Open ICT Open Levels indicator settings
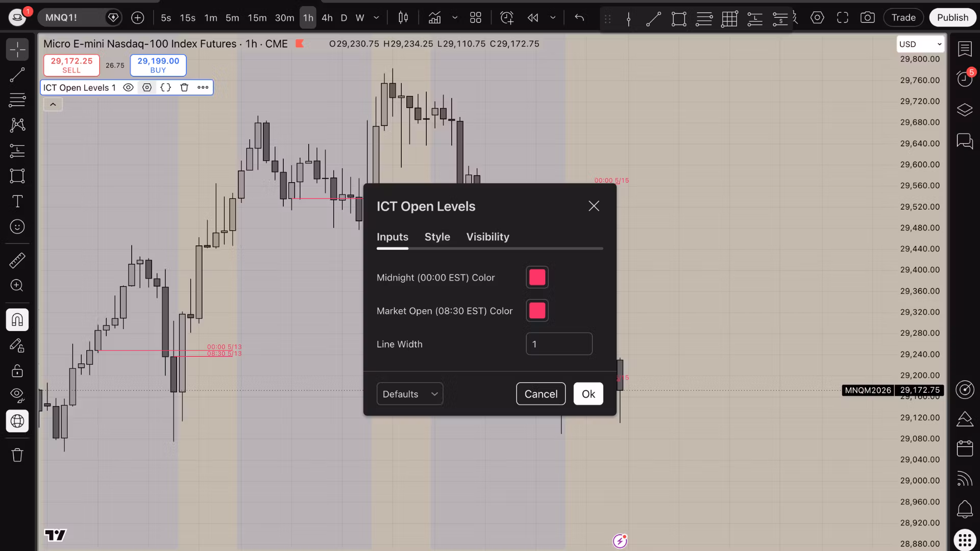Viewport: 980px width, 551px height. pyautogui.click(x=147, y=88)
